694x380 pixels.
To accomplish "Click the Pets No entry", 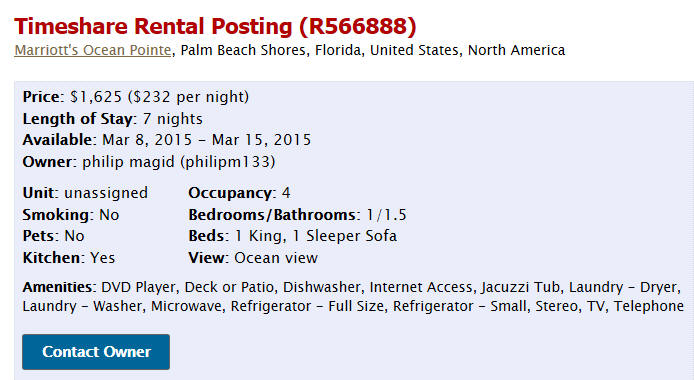I will [53, 236].
